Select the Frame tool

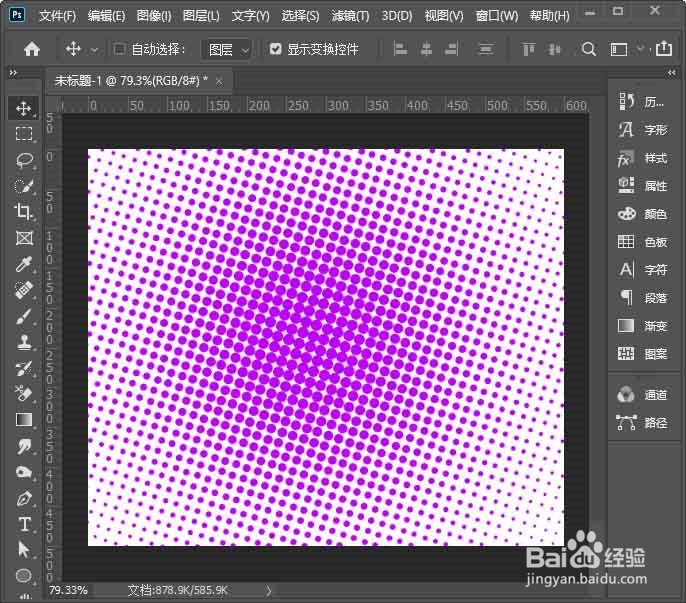click(x=24, y=238)
